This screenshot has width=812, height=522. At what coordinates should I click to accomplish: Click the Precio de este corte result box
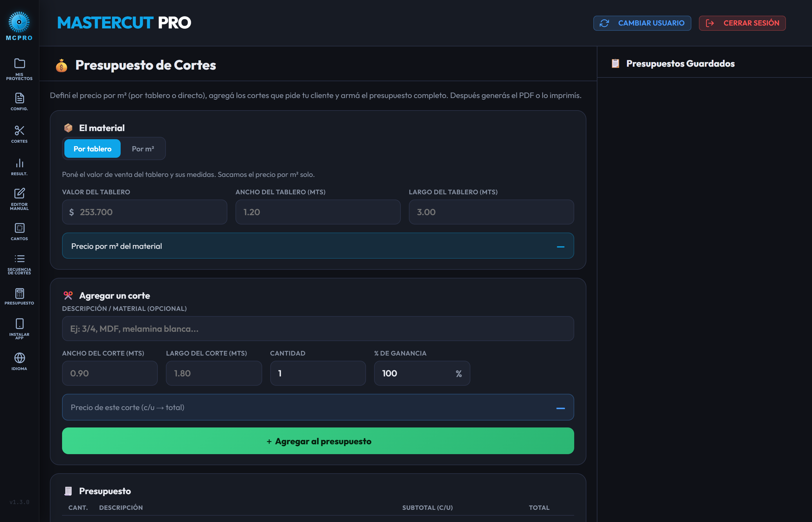[318, 407]
